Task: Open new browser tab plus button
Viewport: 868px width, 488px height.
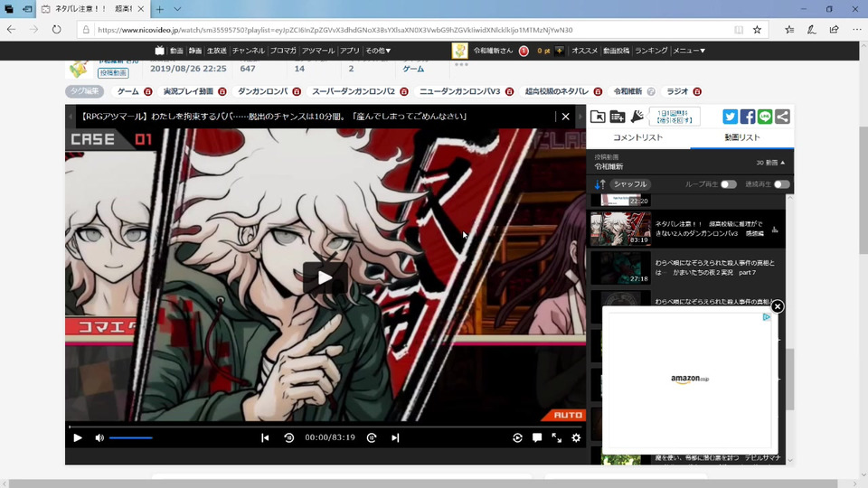Action: click(159, 9)
